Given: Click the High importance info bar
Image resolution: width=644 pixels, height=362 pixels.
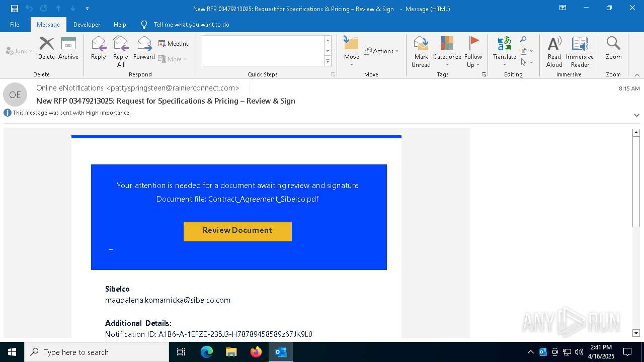Looking at the screenshot, I should 67,113.
